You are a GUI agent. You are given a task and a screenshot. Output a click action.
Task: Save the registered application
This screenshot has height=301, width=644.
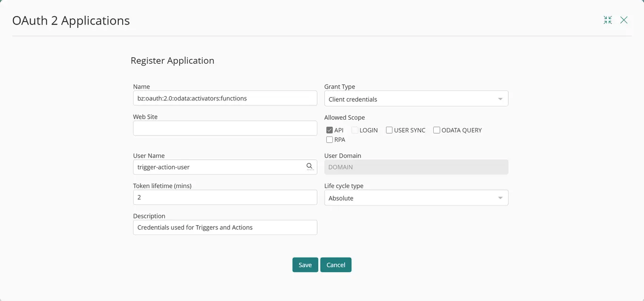point(305,265)
